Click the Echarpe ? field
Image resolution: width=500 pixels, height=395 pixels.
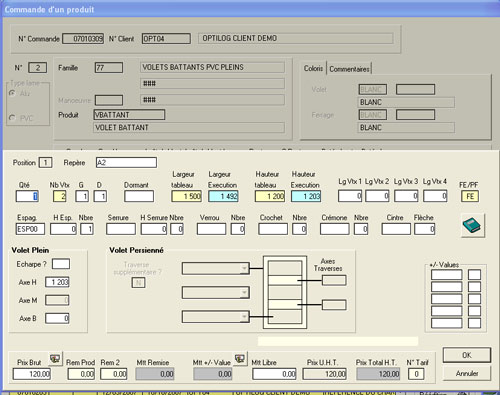tap(61, 264)
